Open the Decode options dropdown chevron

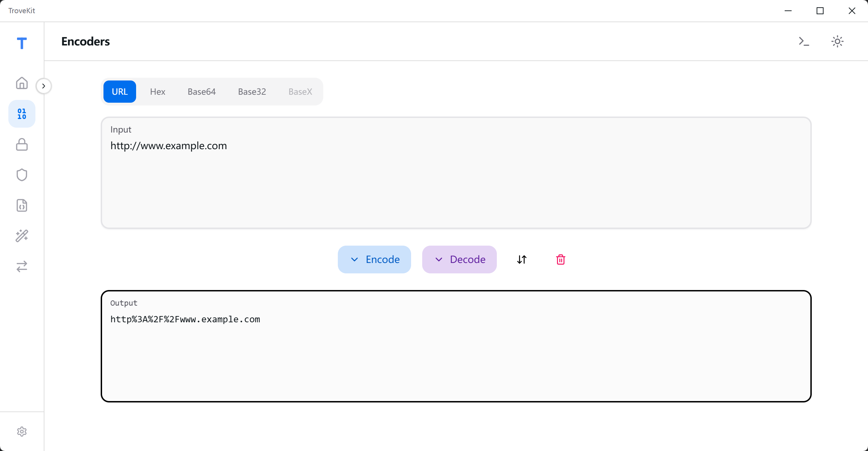click(439, 259)
